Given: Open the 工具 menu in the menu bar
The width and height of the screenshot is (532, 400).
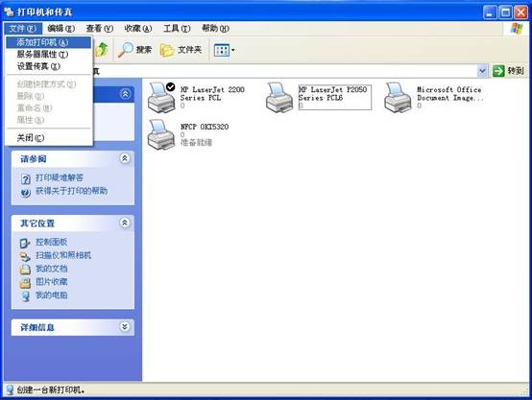Looking at the screenshot, I should point(177,29).
